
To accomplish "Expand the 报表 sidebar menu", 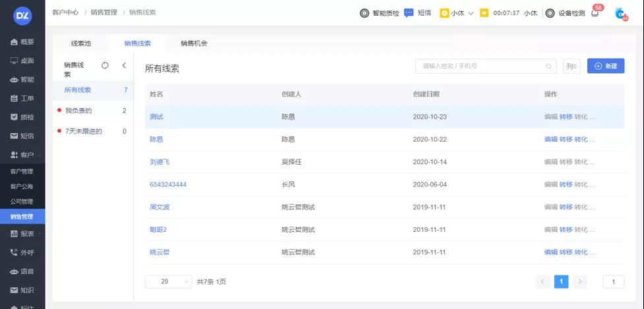I will (x=22, y=233).
